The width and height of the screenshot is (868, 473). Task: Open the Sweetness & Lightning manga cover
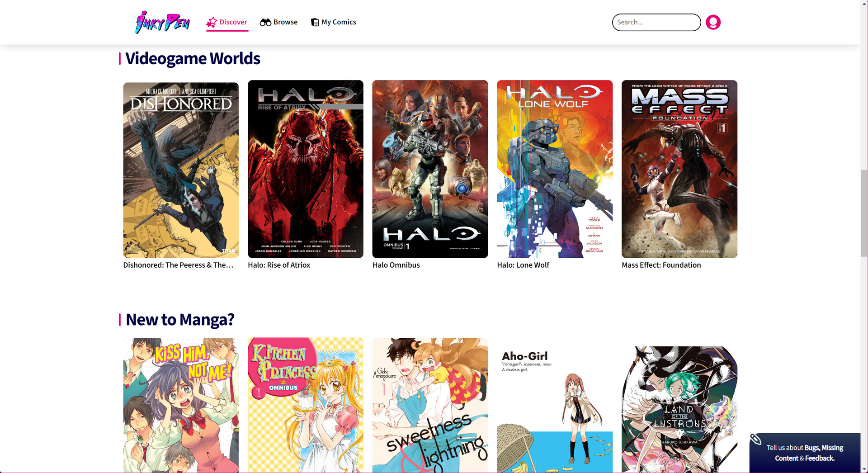coord(430,405)
